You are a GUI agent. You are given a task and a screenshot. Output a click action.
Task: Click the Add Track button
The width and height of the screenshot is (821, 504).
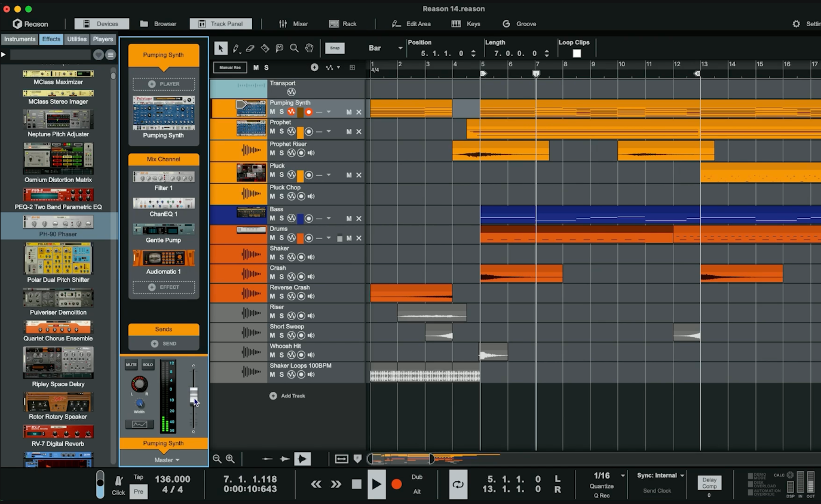tap(287, 396)
